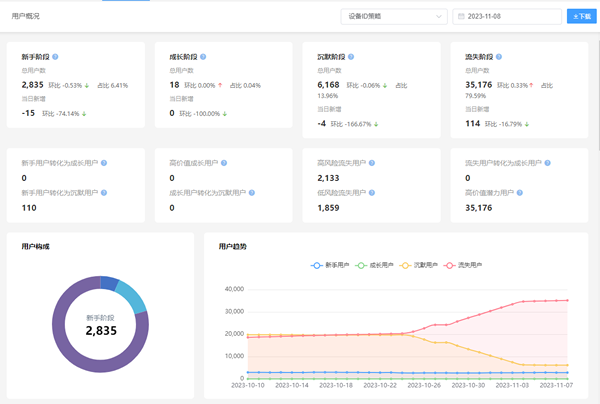Toggle 成长用户 series in chart legend

click(x=374, y=265)
